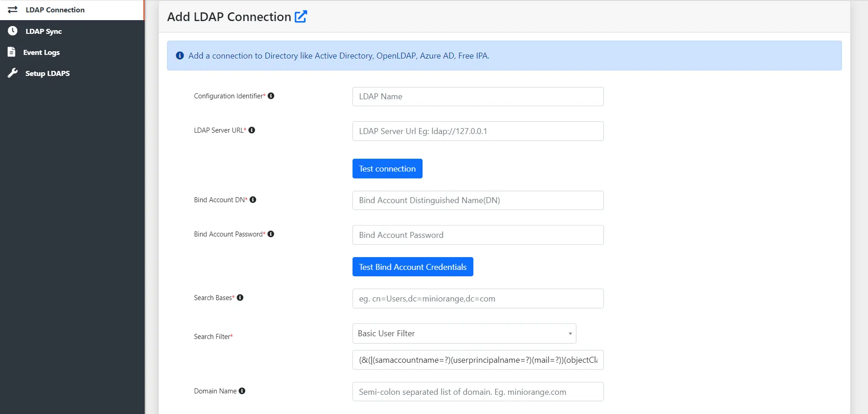868x414 pixels.
Task: Click the info icon beside Domain Name
Action: tap(243, 391)
